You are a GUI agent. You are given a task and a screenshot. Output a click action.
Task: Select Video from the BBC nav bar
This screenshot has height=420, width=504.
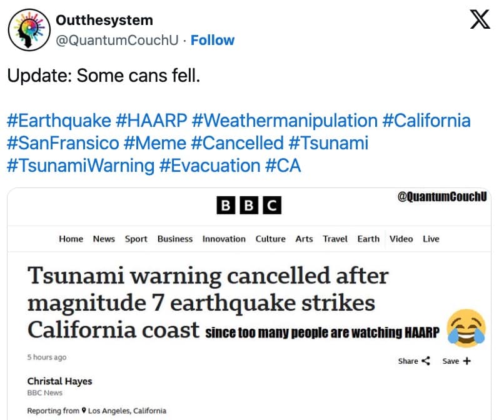(x=401, y=239)
